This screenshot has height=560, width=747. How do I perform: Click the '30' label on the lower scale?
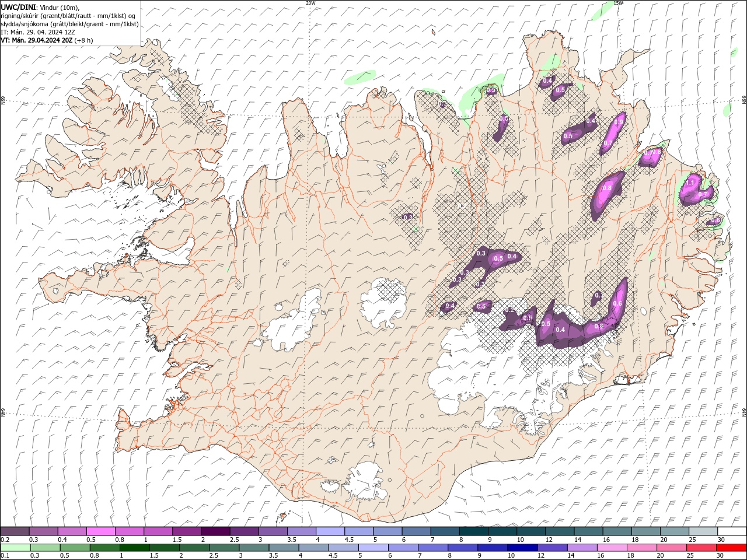[721, 555]
